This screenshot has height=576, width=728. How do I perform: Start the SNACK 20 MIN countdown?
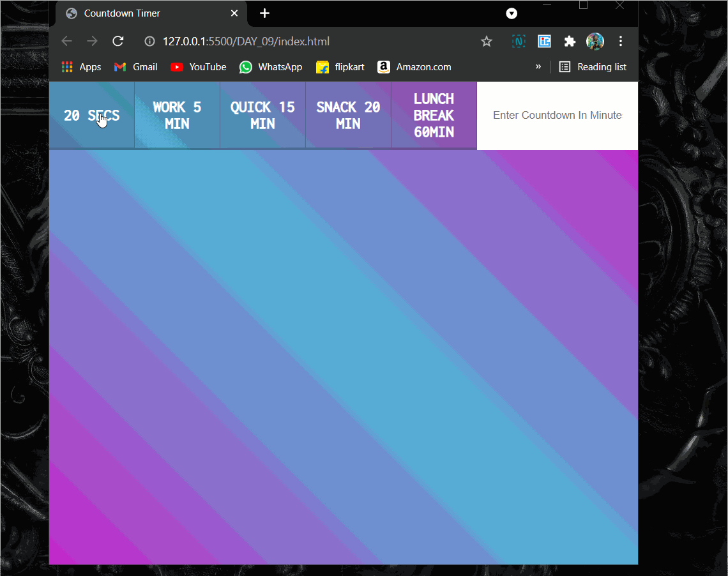pyautogui.click(x=348, y=116)
